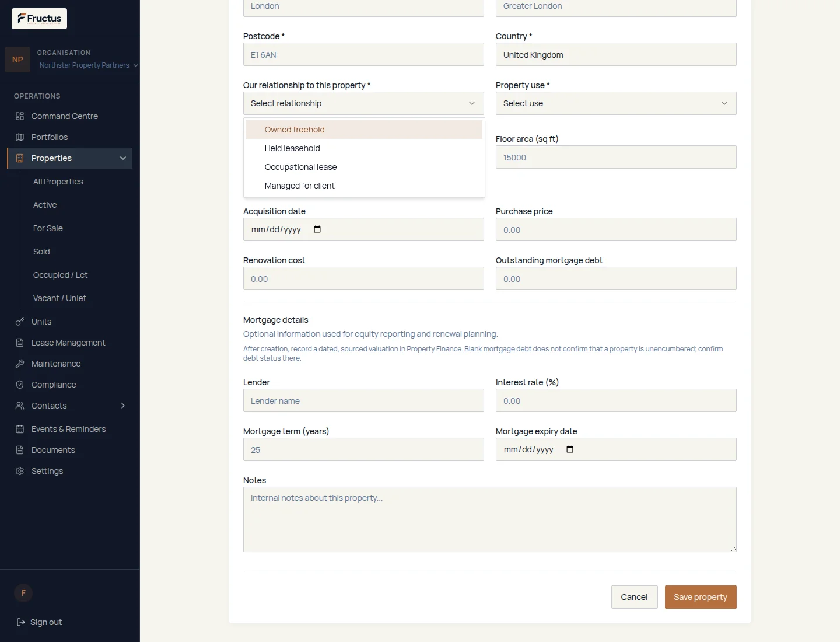The width and height of the screenshot is (840, 642).
Task: Open For Sale properties list
Action: pos(48,228)
